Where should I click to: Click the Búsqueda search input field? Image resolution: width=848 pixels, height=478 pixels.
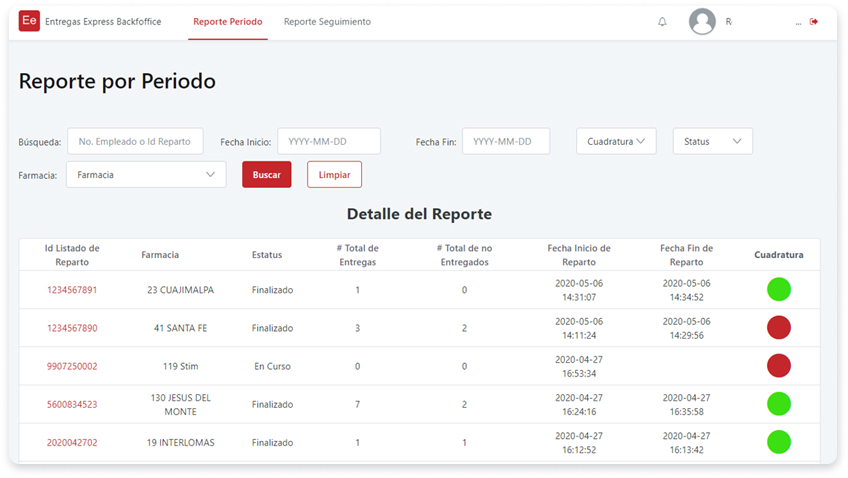(135, 141)
